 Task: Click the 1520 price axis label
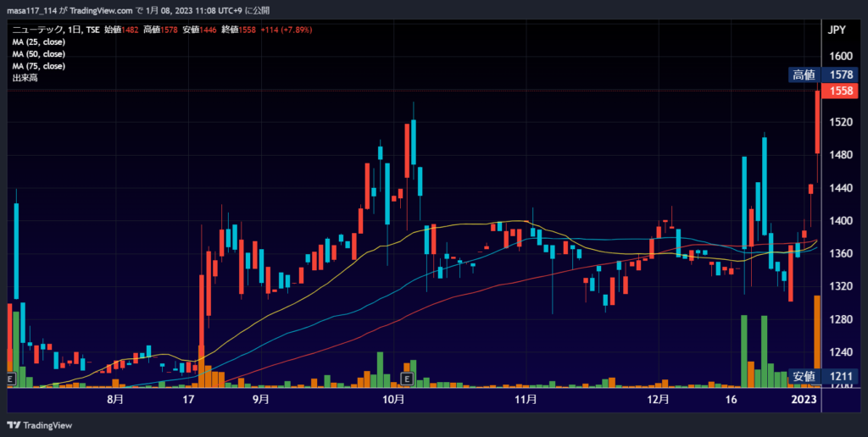point(842,122)
